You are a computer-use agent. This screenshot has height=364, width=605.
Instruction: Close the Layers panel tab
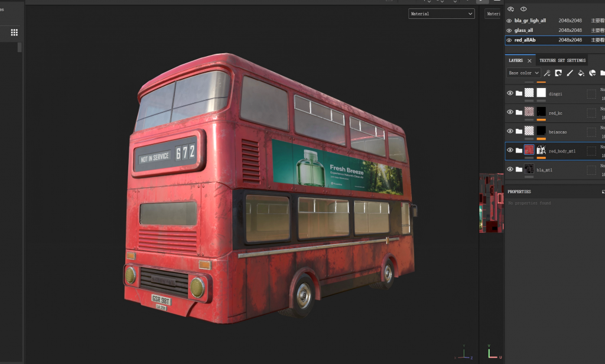pos(529,61)
